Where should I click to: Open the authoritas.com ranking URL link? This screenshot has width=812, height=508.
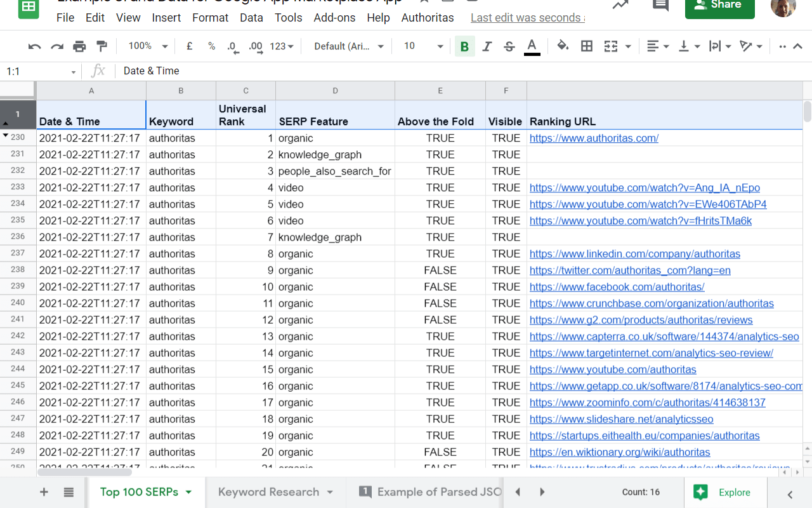click(x=594, y=138)
